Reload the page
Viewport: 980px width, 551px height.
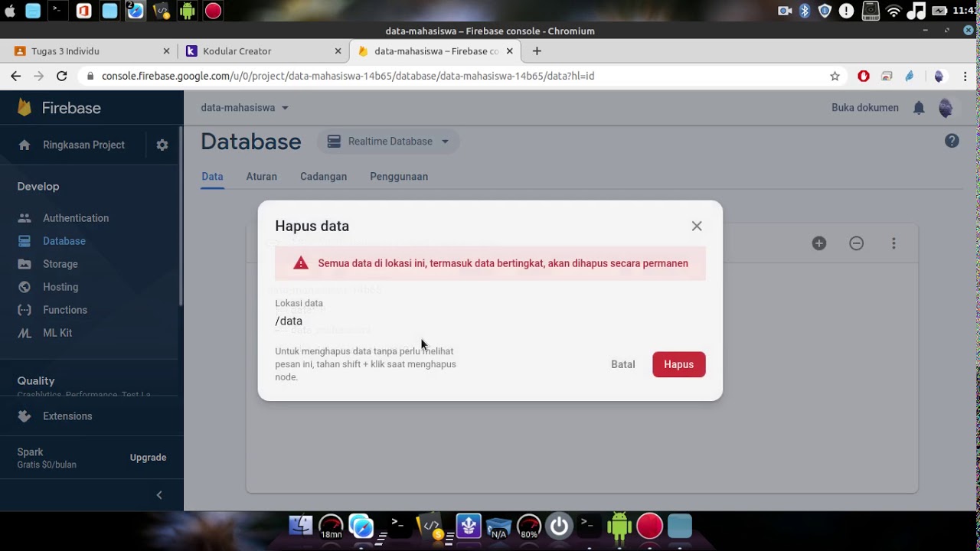[x=62, y=76]
